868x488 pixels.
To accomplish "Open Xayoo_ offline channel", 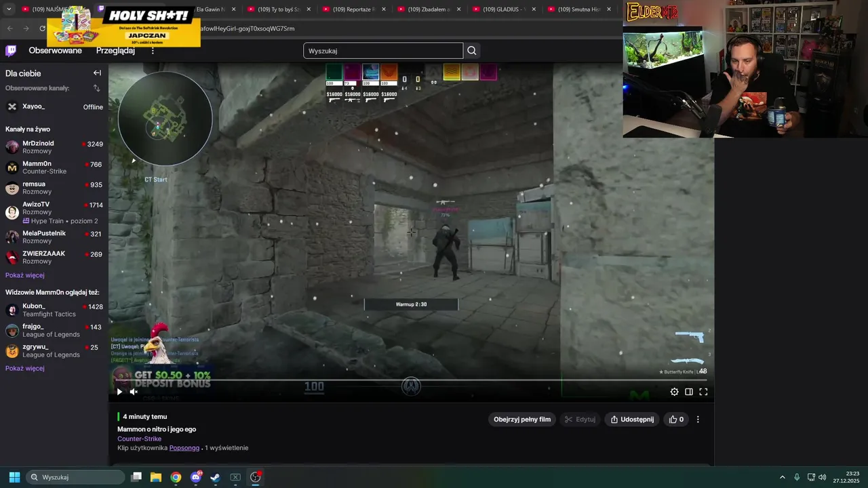I will point(54,106).
